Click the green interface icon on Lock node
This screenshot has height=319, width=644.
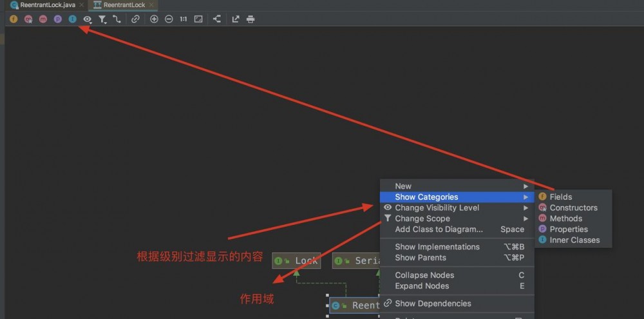[278, 260]
